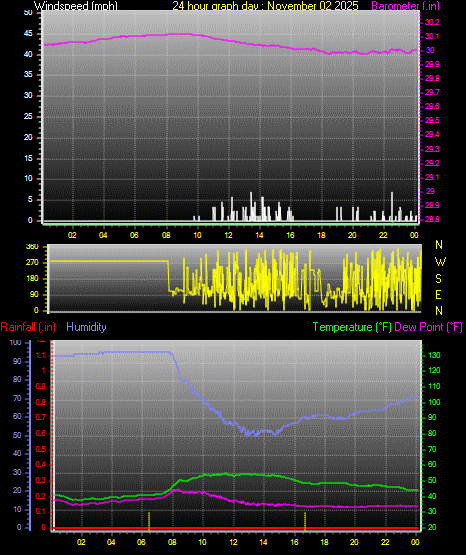Click the E compass direction label
The height and width of the screenshot is (555, 466).
point(438,294)
